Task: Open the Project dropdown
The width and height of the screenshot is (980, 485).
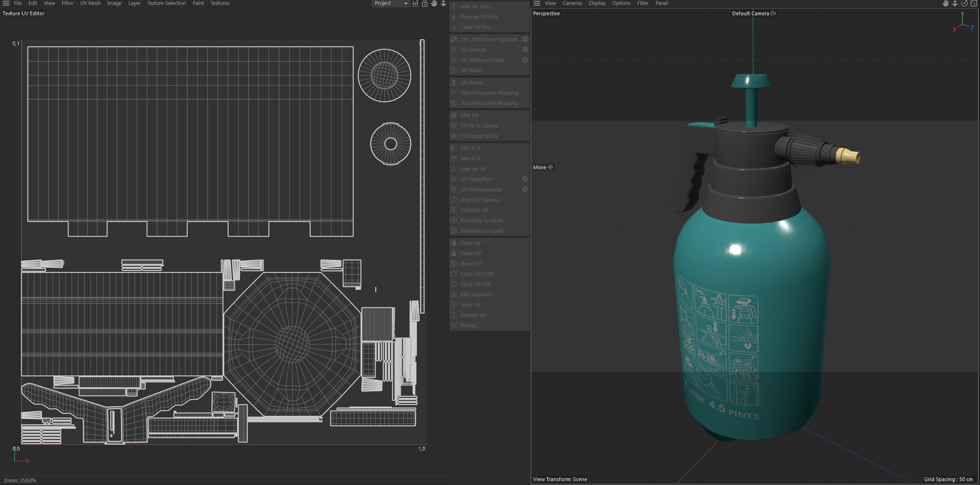Action: [390, 3]
